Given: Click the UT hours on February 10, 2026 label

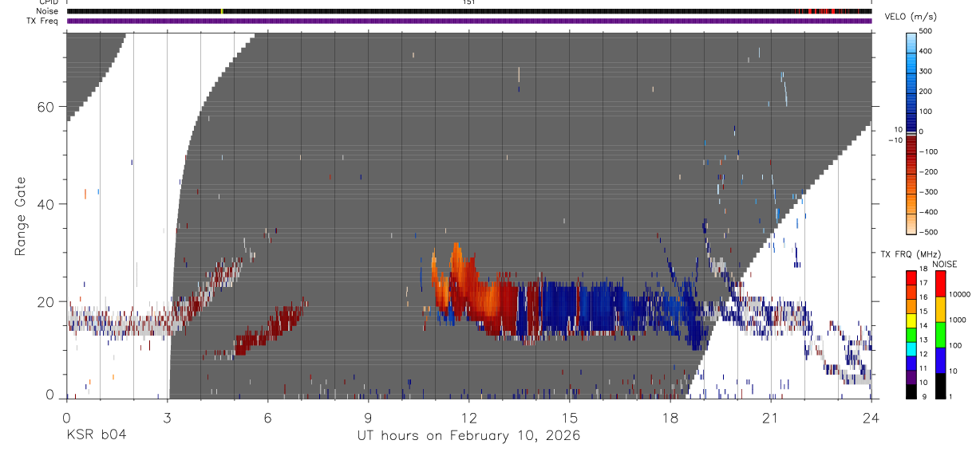Looking at the screenshot, I should click(468, 436).
